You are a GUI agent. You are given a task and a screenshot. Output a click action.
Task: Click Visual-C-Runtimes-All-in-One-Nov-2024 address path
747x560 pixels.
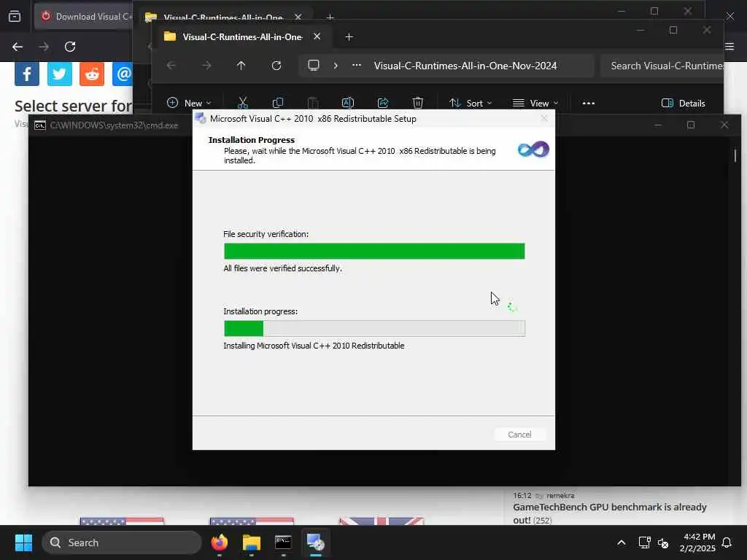pyautogui.click(x=465, y=66)
